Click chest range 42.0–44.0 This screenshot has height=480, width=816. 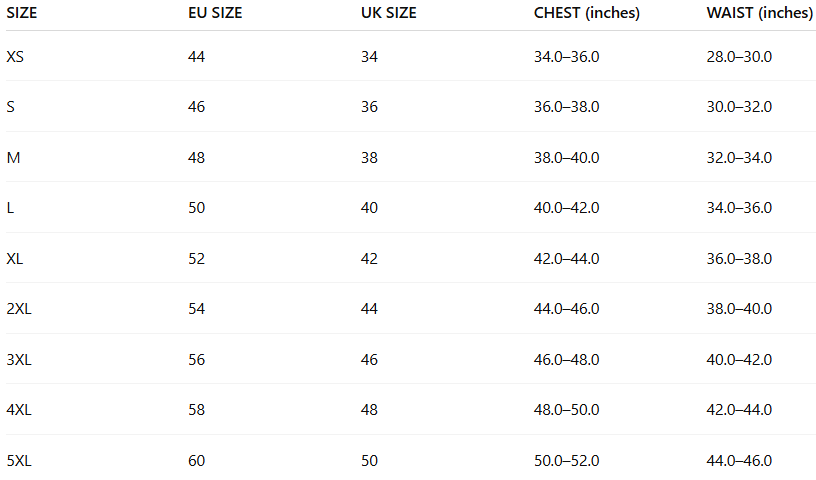[566, 259]
